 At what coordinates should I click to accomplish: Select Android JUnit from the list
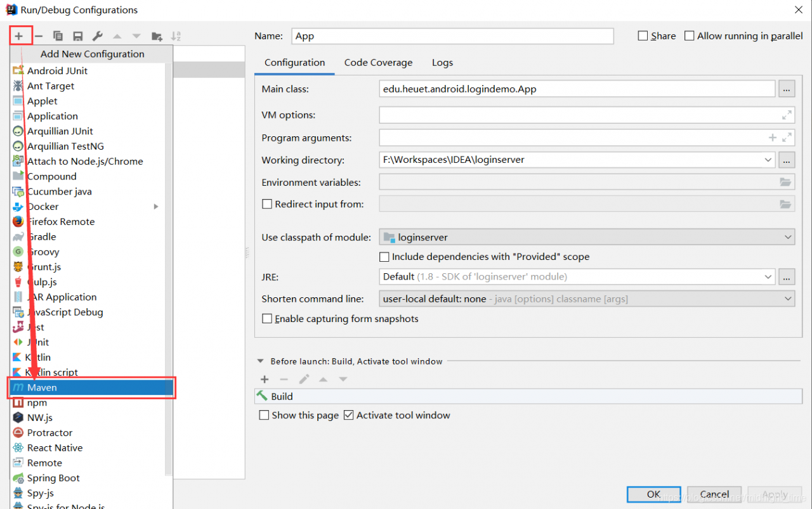[x=88, y=71]
